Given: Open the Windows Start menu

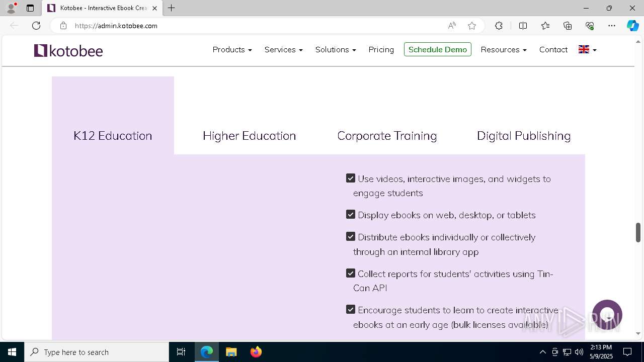Looking at the screenshot, I should point(12,352).
